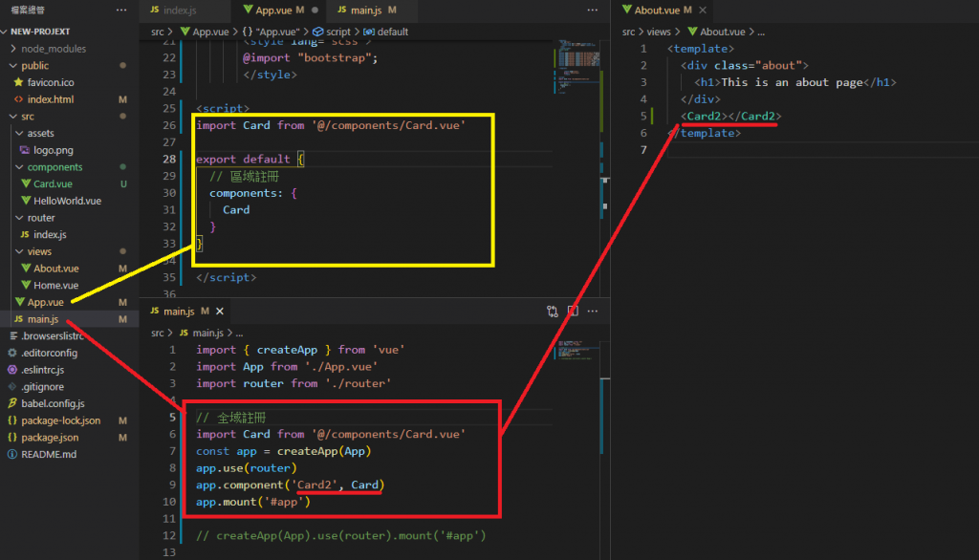
Task: Collapse the public folder
Action: 13,65
